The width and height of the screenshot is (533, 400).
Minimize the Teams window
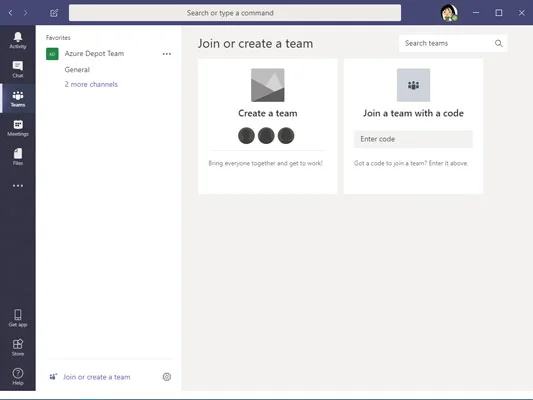point(476,13)
